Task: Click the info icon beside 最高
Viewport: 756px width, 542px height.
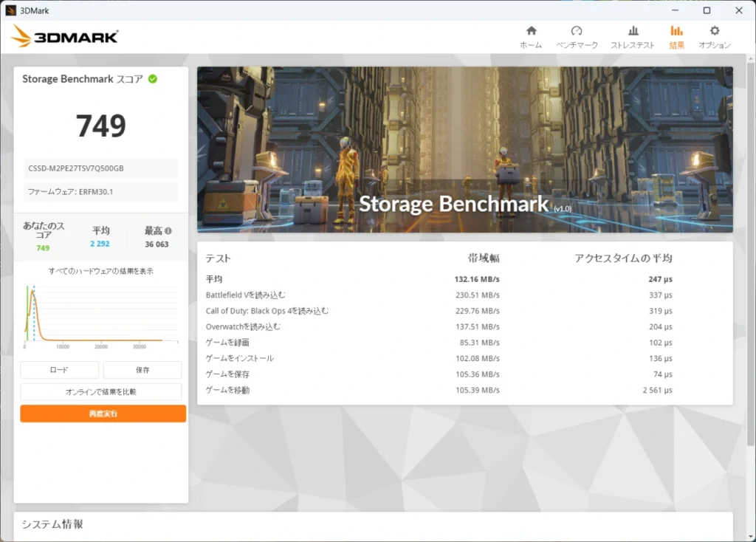Action: (168, 230)
